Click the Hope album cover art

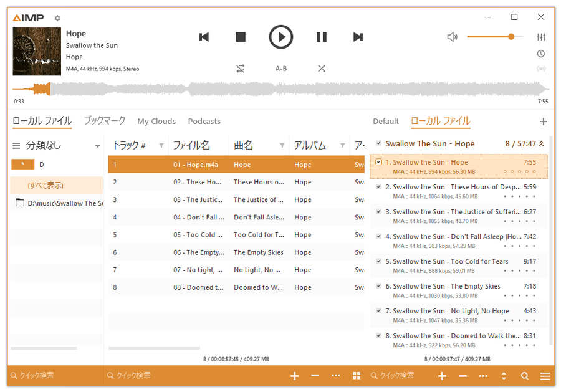click(37, 51)
